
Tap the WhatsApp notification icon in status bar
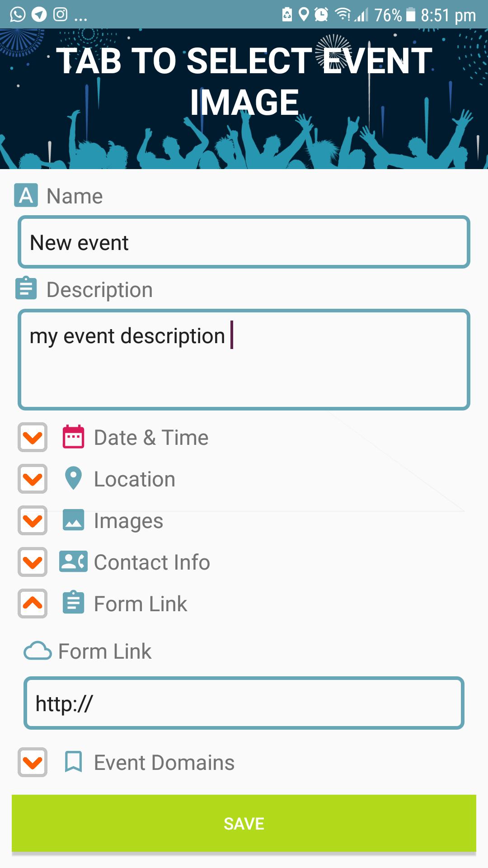point(18,14)
